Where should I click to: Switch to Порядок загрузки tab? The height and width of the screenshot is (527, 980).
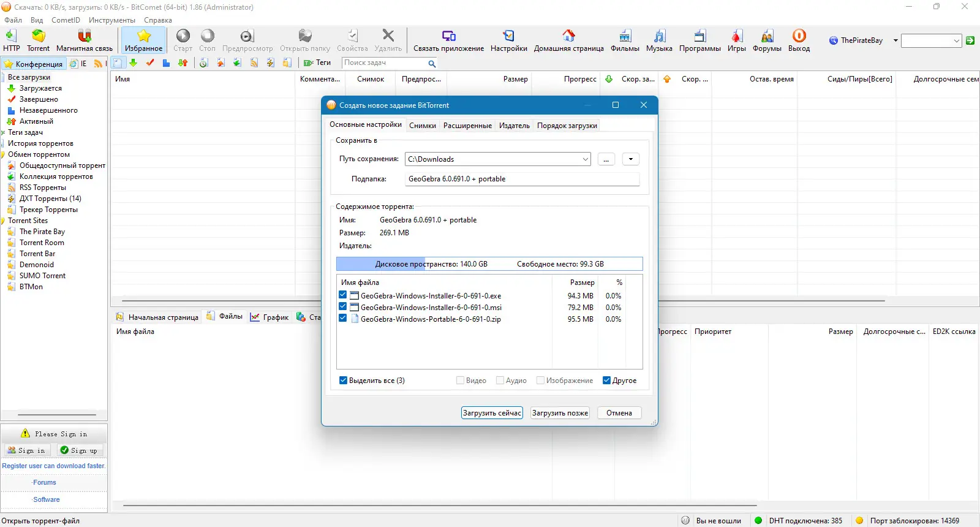tap(567, 126)
